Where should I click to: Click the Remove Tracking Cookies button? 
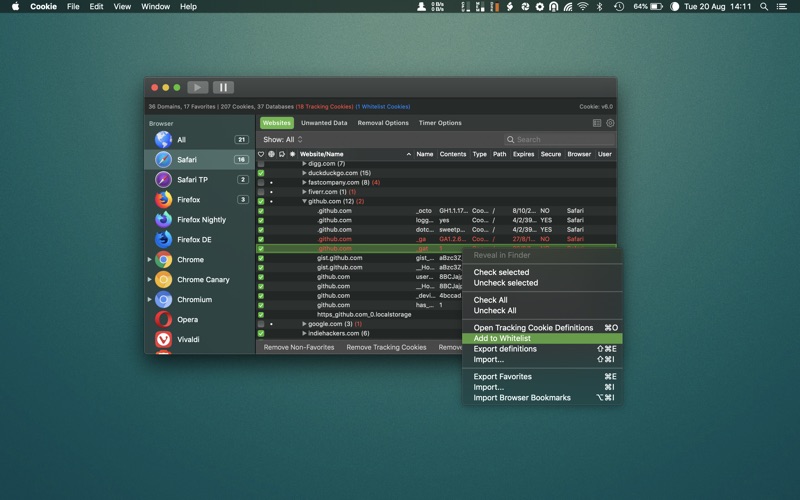(386, 347)
